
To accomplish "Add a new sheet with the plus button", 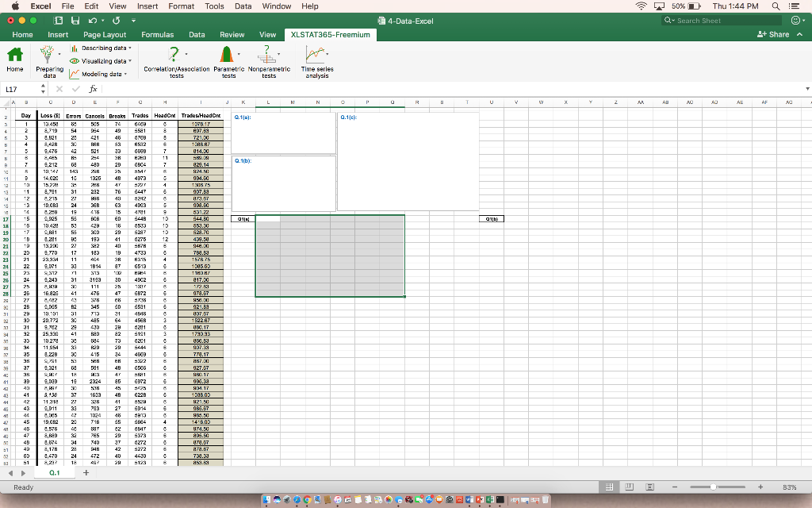I will [x=85, y=471].
